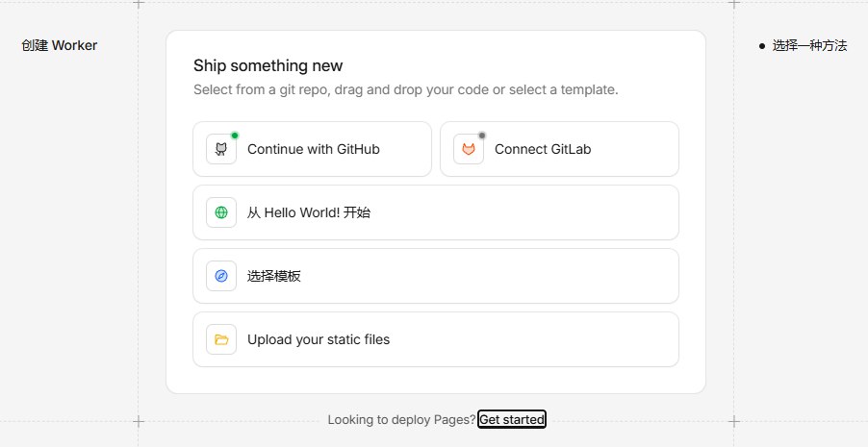Click the green status dot on GitHub
The image size is (868, 447).
[x=235, y=136]
